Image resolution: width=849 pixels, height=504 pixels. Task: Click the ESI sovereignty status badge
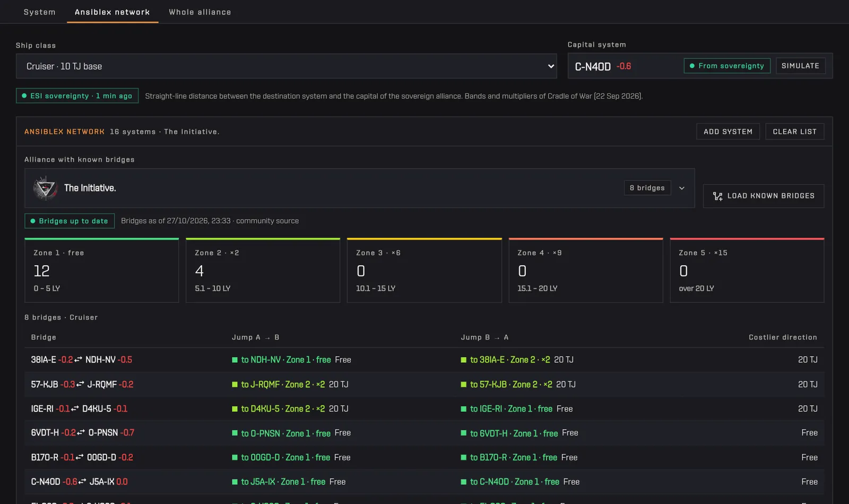click(77, 95)
